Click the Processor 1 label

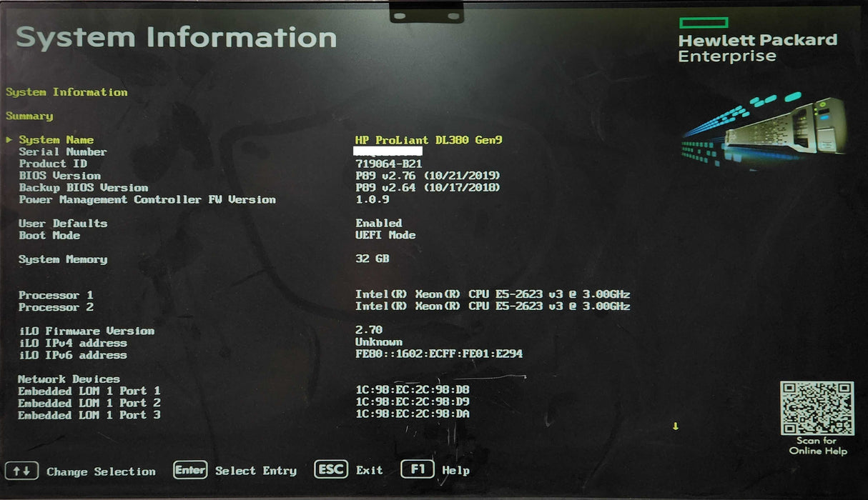pos(56,295)
